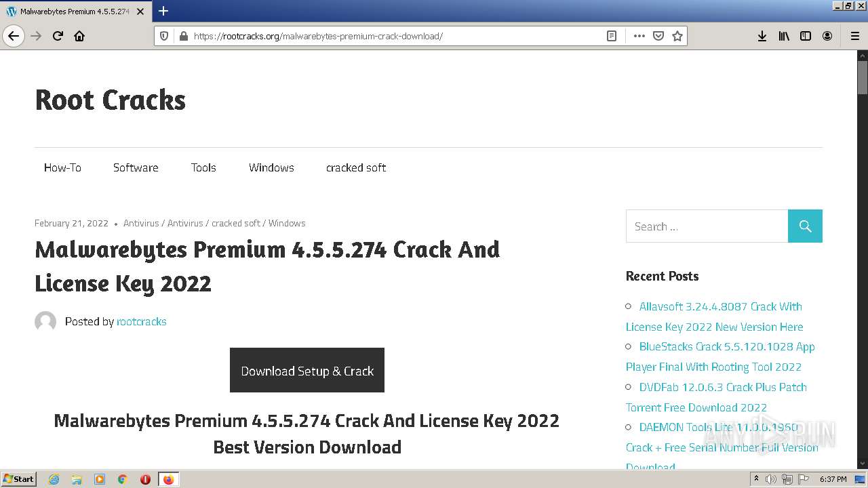868x488 pixels.
Task: Bookmark this page with star
Action: click(677, 36)
